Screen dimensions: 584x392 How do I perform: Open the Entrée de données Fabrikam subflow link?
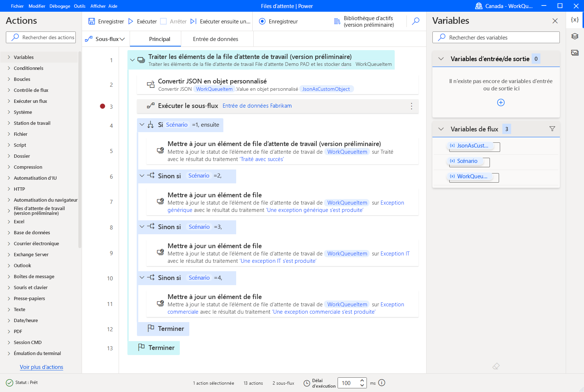click(x=257, y=106)
